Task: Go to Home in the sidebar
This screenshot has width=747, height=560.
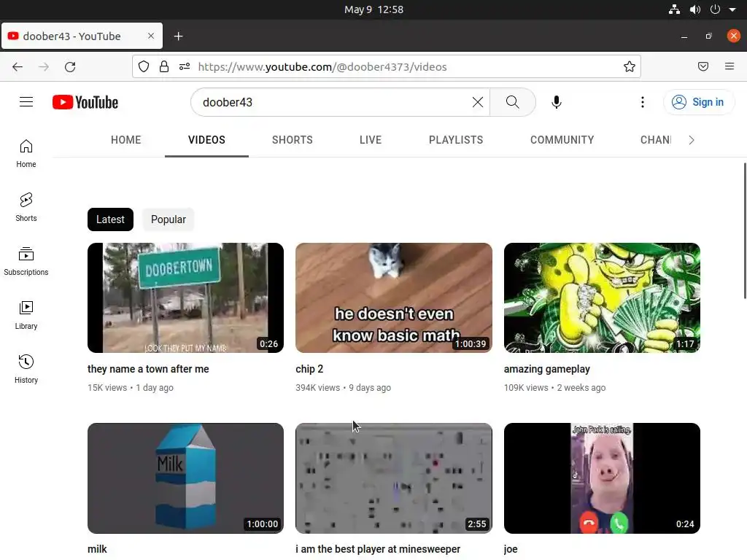Action: coord(26,153)
